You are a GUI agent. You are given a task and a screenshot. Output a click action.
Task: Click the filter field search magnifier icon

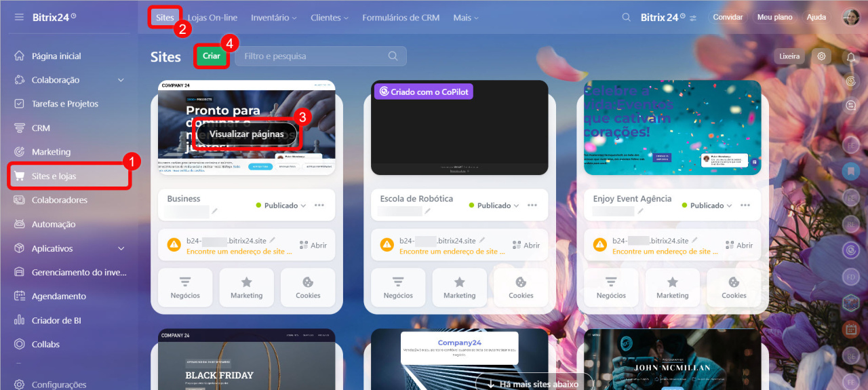point(393,56)
